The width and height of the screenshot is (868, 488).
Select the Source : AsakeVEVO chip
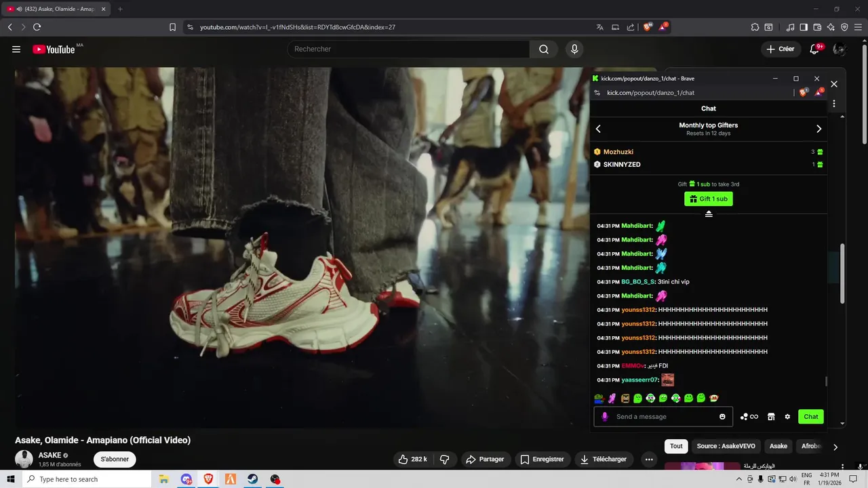coord(726,446)
